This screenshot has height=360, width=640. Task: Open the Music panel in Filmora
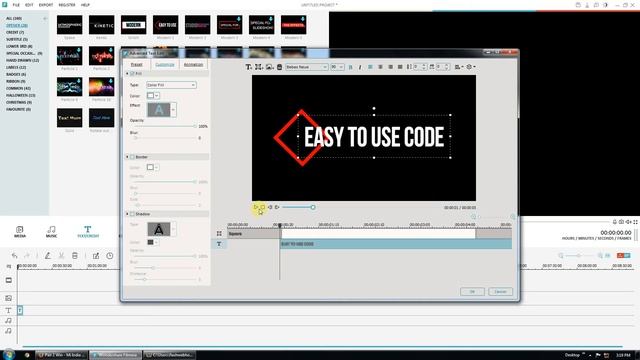tap(51, 231)
